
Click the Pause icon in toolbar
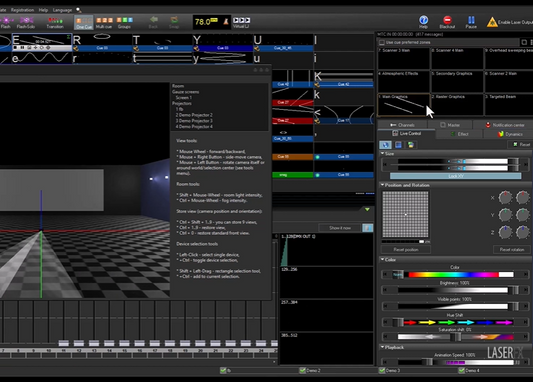(471, 20)
